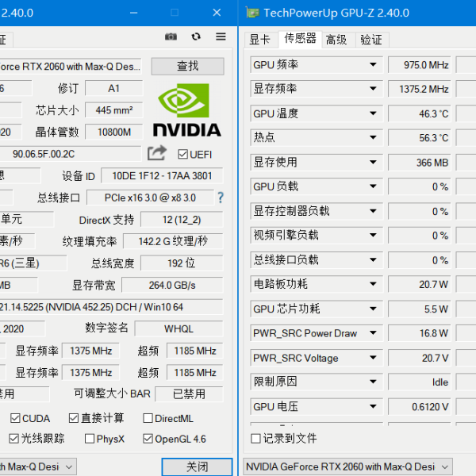Click the 366 MB memory used value
This screenshot has height=476, width=476.
click(x=419, y=163)
